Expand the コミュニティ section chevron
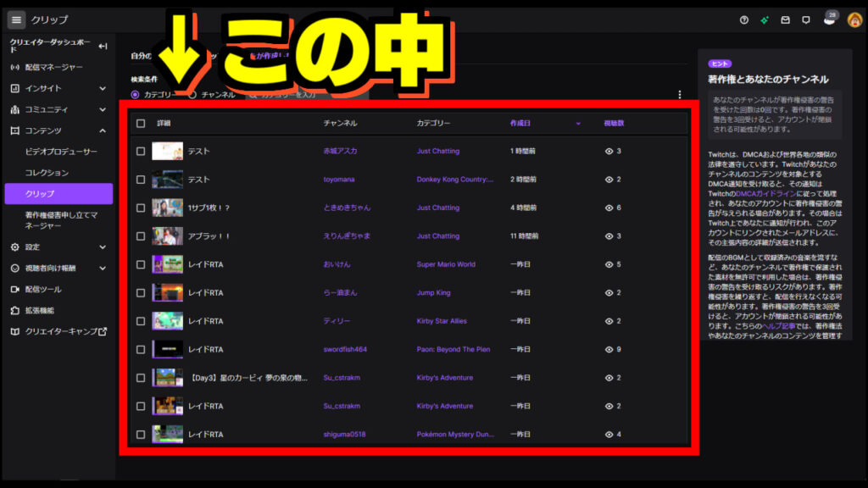The image size is (868, 488). 103,109
